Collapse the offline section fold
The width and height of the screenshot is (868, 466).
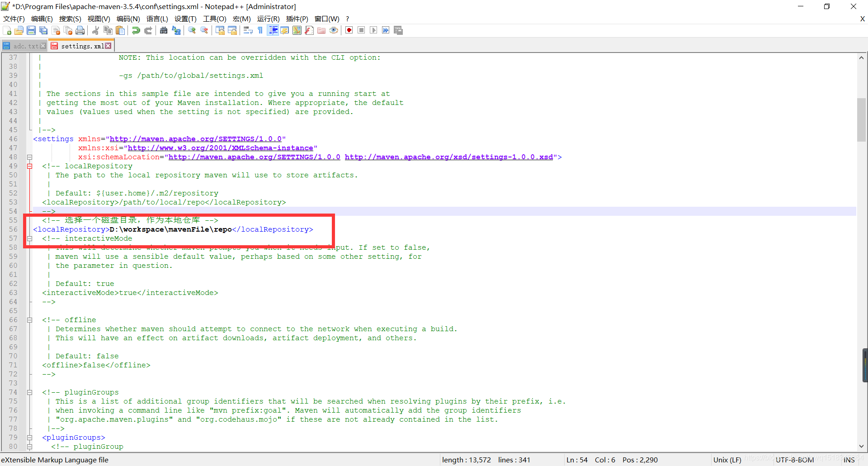click(x=30, y=320)
